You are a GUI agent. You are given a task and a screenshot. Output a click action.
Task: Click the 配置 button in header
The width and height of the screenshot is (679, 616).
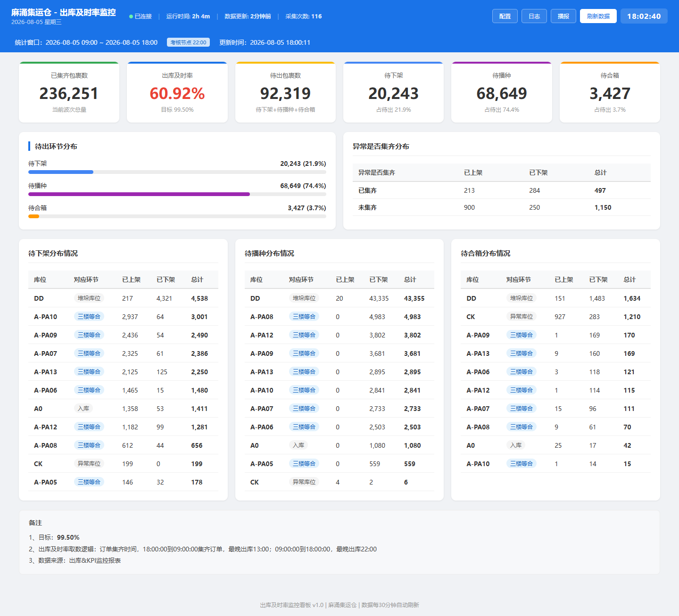pyautogui.click(x=505, y=16)
